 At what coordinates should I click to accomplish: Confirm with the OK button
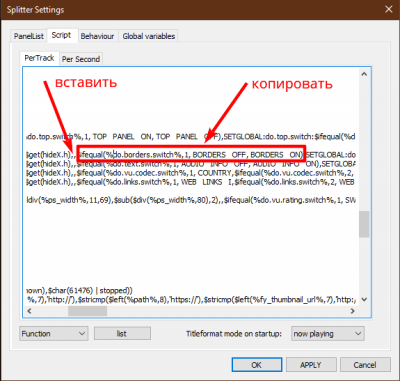click(x=257, y=365)
